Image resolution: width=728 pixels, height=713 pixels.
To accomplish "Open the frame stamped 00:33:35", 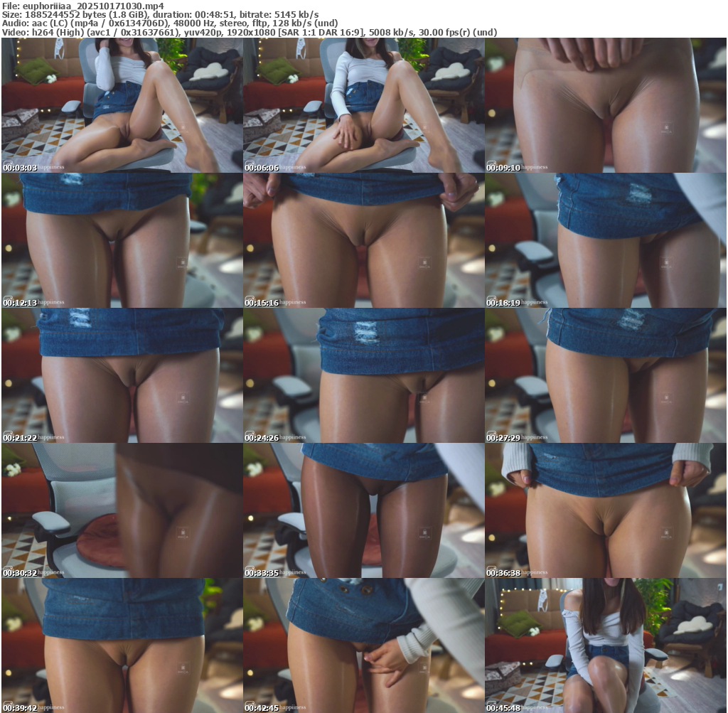I will pyautogui.click(x=363, y=510).
